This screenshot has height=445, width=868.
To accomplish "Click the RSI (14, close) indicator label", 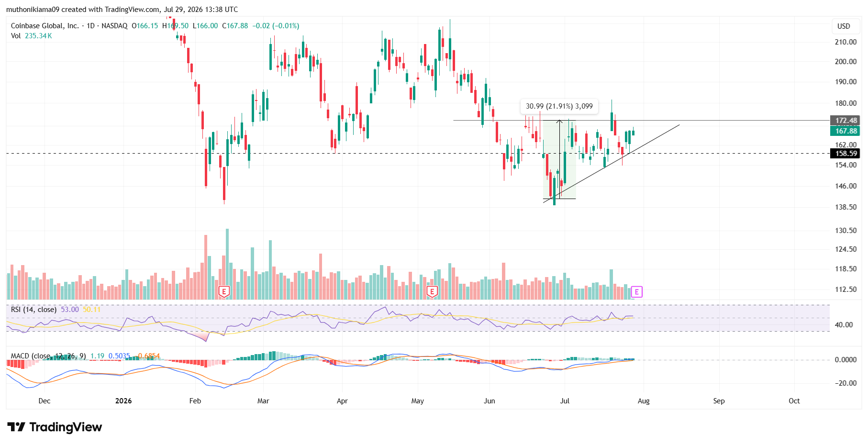I will pos(33,310).
